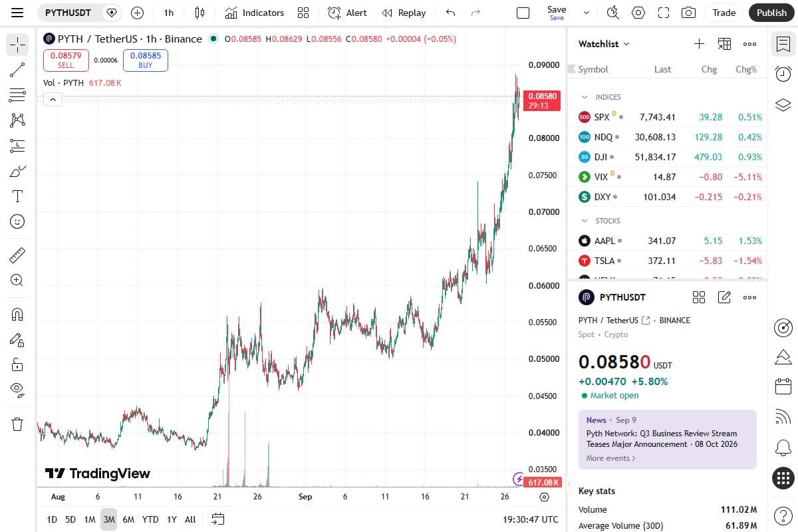Start bar Replay mode

(x=404, y=13)
